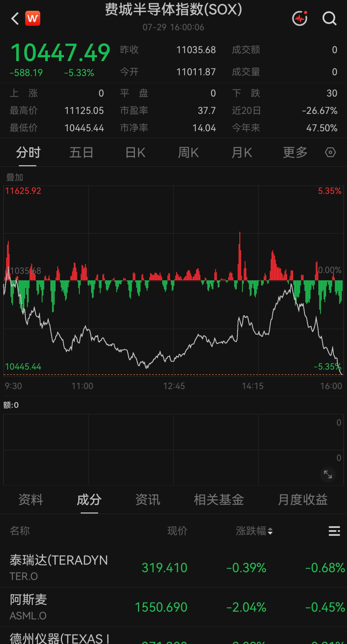Tap the 今年来 value 47.50%
Viewport: 347px width, 644px height.
322,128
